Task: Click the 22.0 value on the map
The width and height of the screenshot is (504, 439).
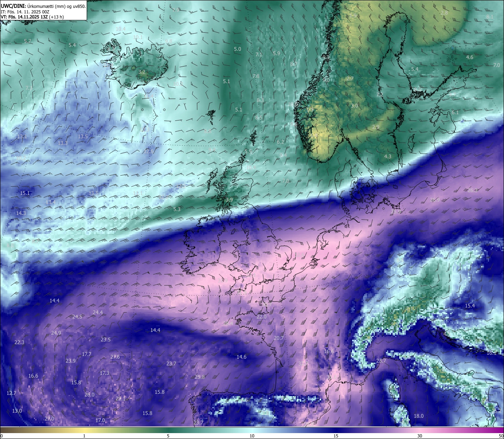Action: pos(261,317)
